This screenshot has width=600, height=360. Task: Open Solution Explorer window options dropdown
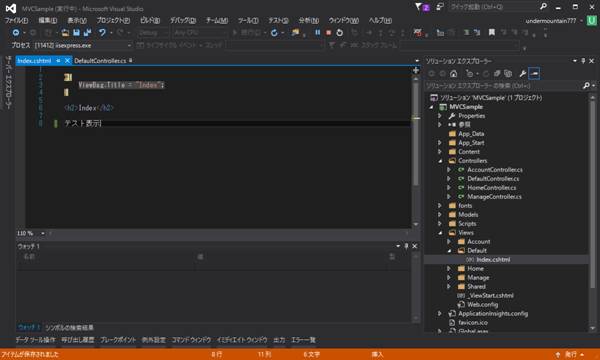click(575, 61)
